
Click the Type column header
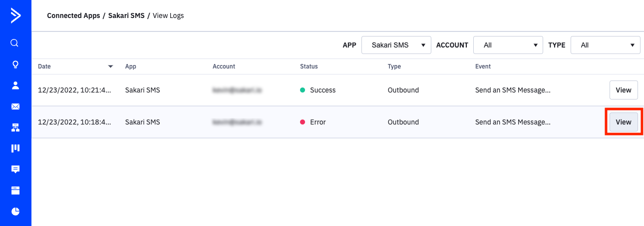pos(394,66)
